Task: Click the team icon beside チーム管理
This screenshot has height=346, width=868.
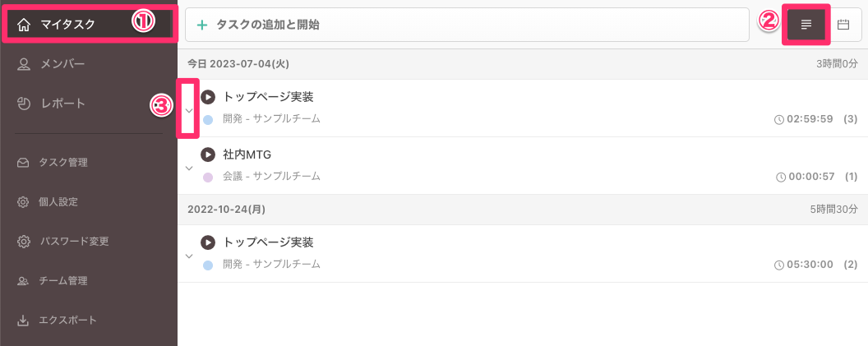Action: coord(23,281)
